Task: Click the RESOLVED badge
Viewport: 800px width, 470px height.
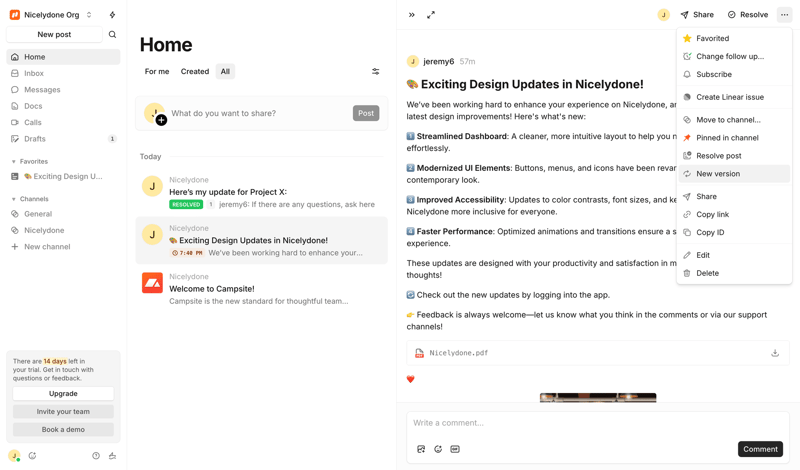Action: [186, 204]
